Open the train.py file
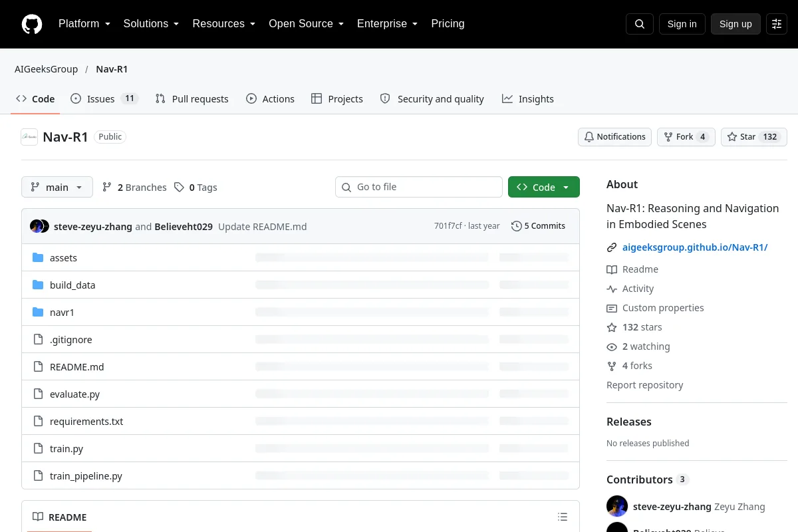Viewport: 798px width, 532px height. tap(66, 449)
